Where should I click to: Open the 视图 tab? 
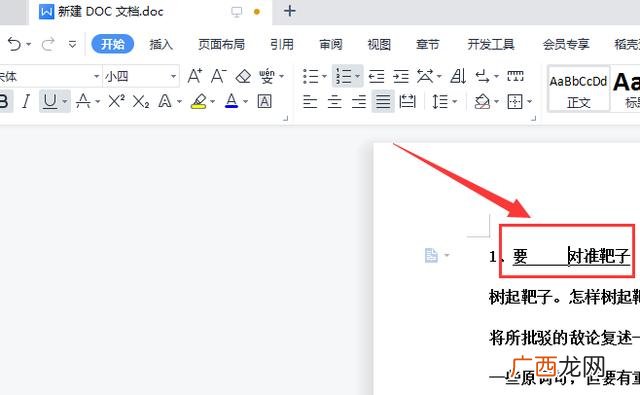point(379,44)
